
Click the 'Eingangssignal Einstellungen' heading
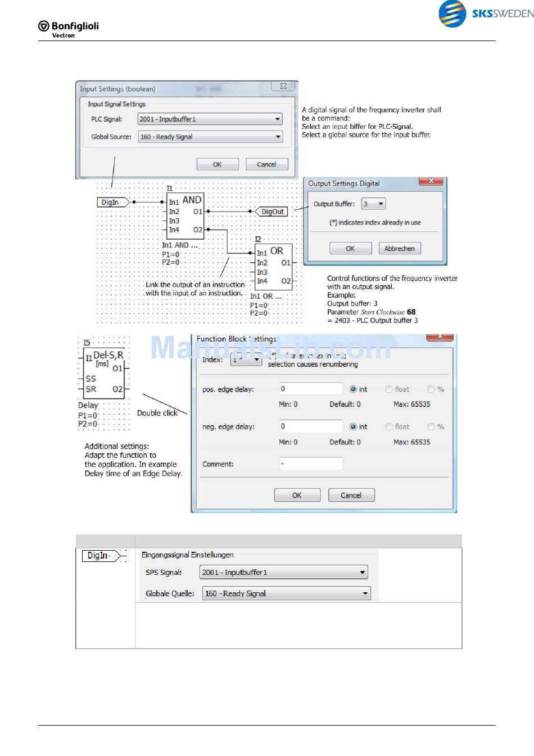click(x=188, y=555)
